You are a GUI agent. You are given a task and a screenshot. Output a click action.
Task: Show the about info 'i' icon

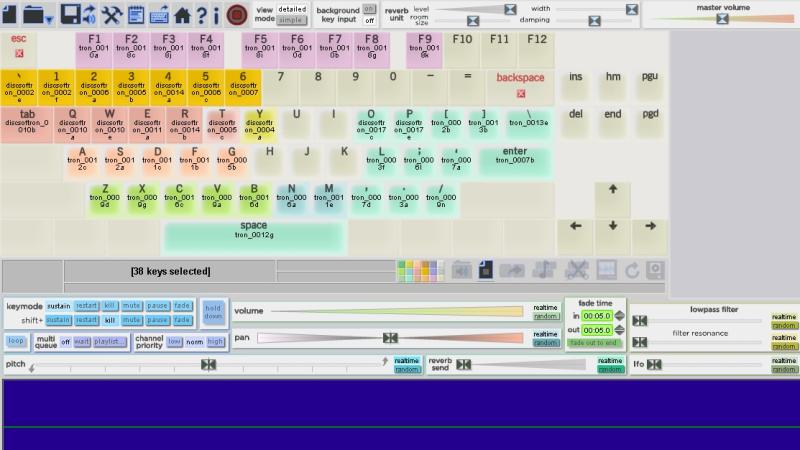point(216,15)
